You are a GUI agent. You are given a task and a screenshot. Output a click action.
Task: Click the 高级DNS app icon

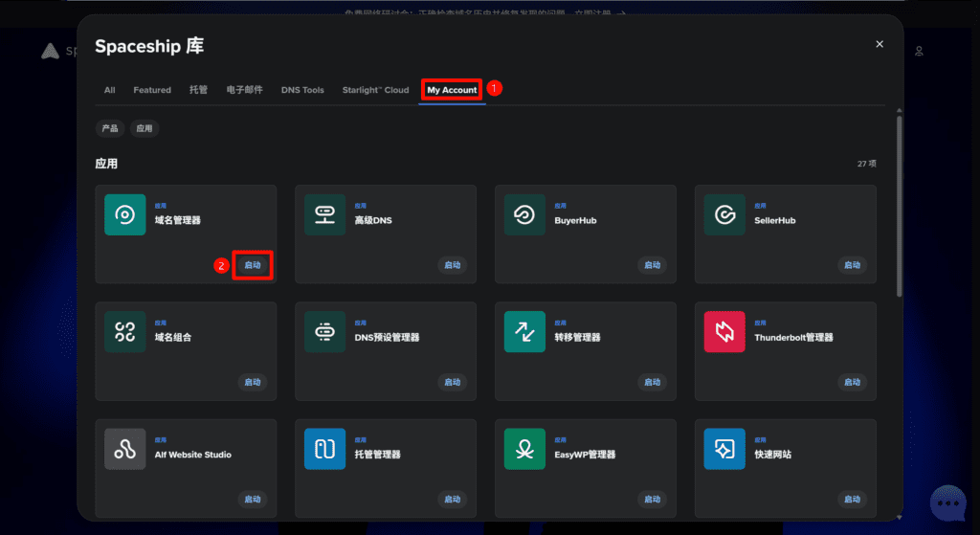325,214
